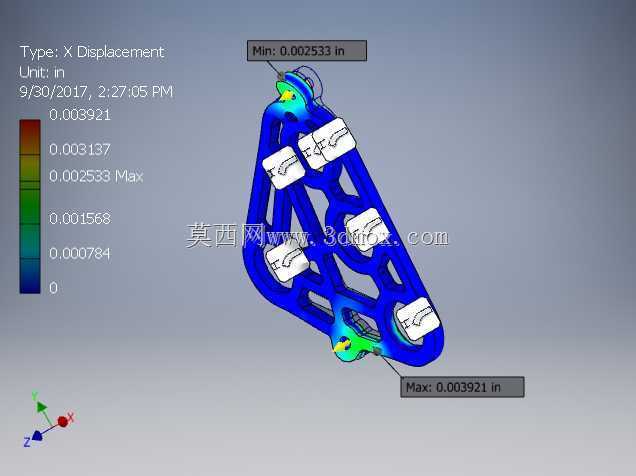The width and height of the screenshot is (636, 476).
Task: Click the upper-left white constraint glyph
Action: click(283, 168)
